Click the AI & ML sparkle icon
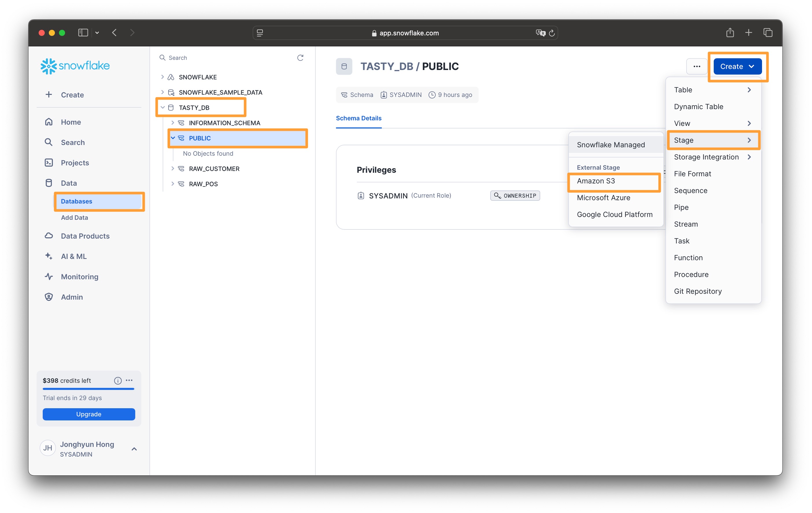This screenshot has height=513, width=812. pos(49,256)
